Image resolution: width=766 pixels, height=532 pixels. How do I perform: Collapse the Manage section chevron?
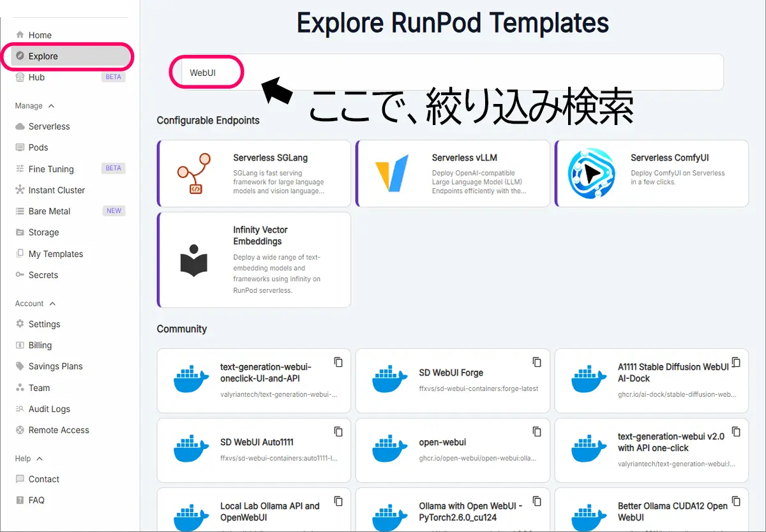pos(52,106)
